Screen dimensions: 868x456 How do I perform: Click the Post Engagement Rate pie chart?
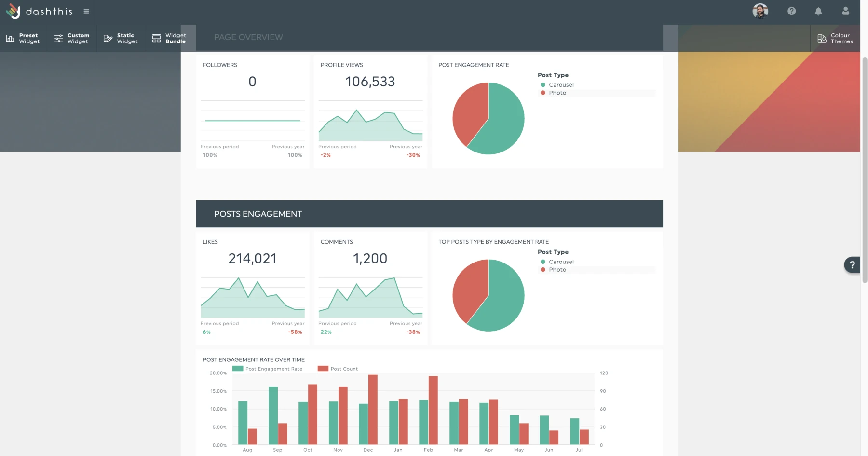pyautogui.click(x=488, y=119)
